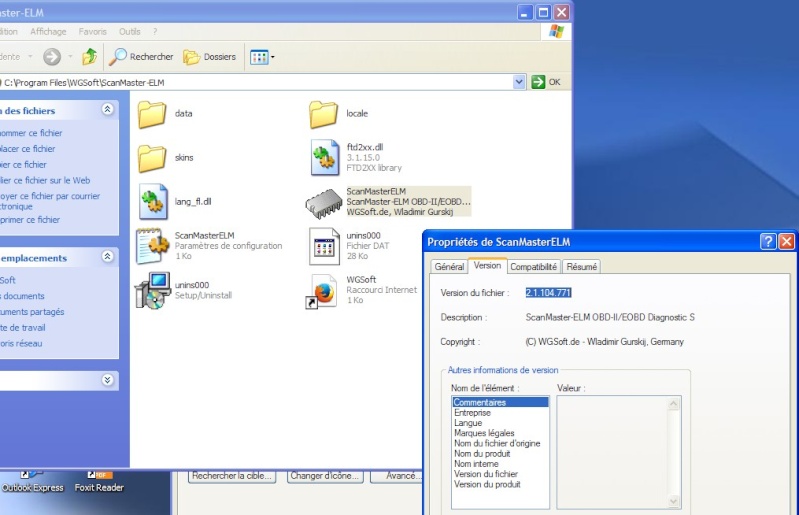Click the forward navigation arrow
The height and width of the screenshot is (515, 799).
(x=51, y=57)
